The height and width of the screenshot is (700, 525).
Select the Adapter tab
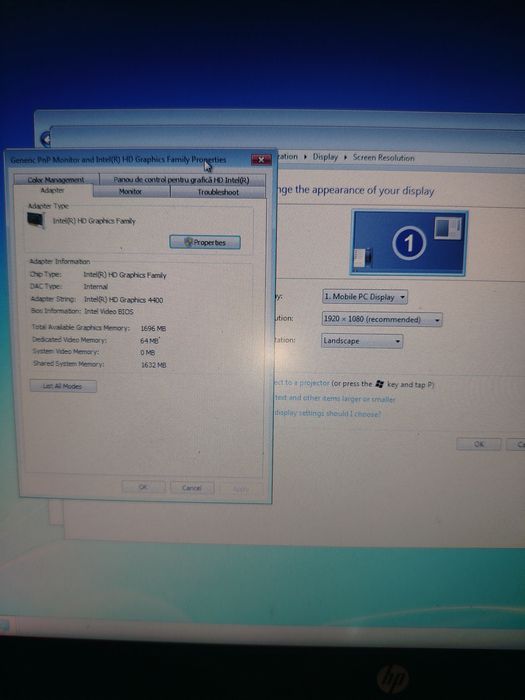53,191
